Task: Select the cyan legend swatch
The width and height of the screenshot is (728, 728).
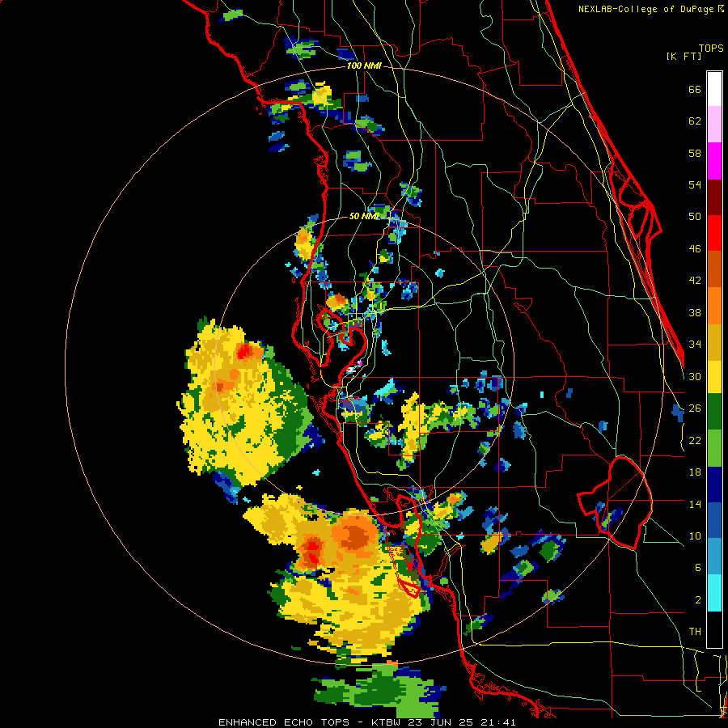Action: pyautogui.click(x=714, y=593)
